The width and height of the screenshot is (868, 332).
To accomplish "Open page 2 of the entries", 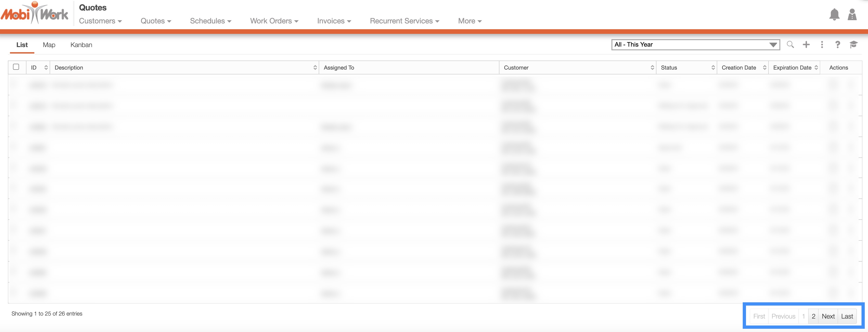I will pos(813,316).
